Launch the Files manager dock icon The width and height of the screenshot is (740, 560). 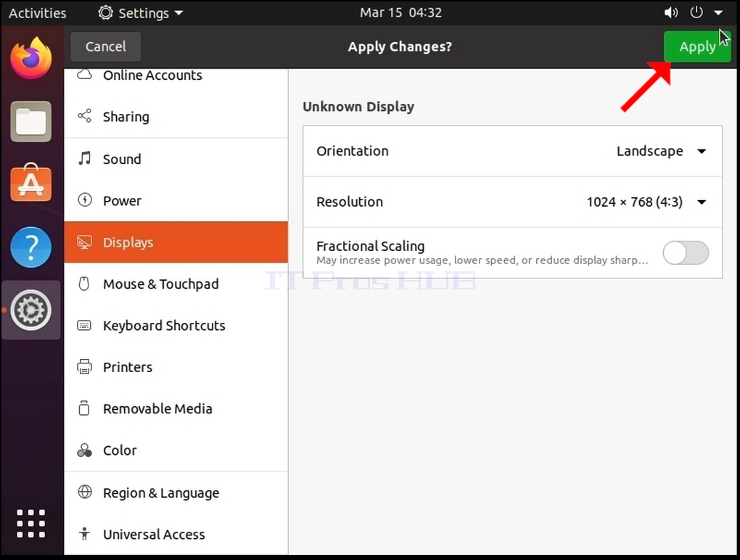click(31, 121)
